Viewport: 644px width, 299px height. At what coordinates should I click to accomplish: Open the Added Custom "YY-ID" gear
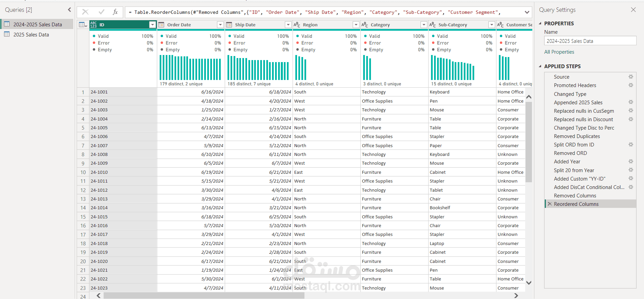tap(630, 178)
